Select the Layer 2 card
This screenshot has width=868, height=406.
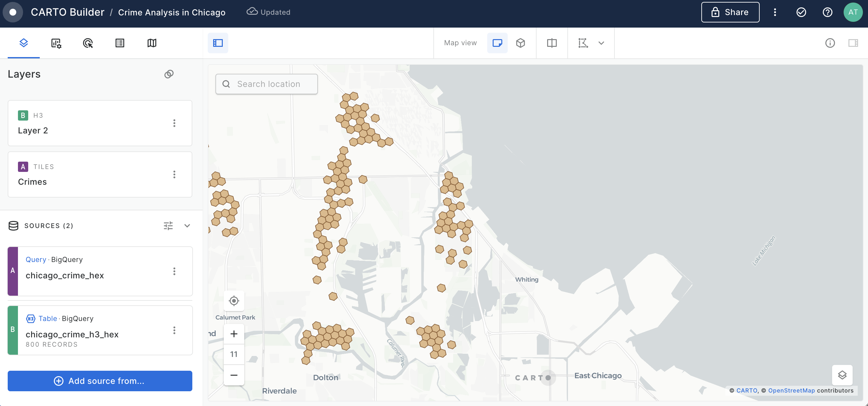click(x=100, y=123)
